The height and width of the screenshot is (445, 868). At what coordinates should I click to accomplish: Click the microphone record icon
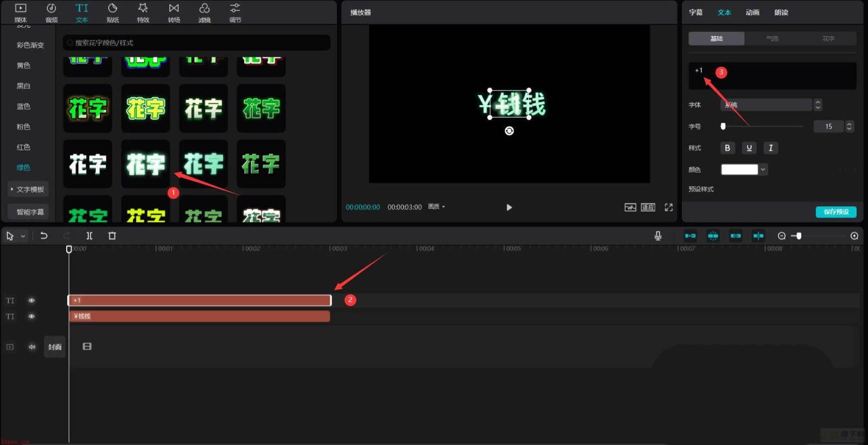point(658,236)
